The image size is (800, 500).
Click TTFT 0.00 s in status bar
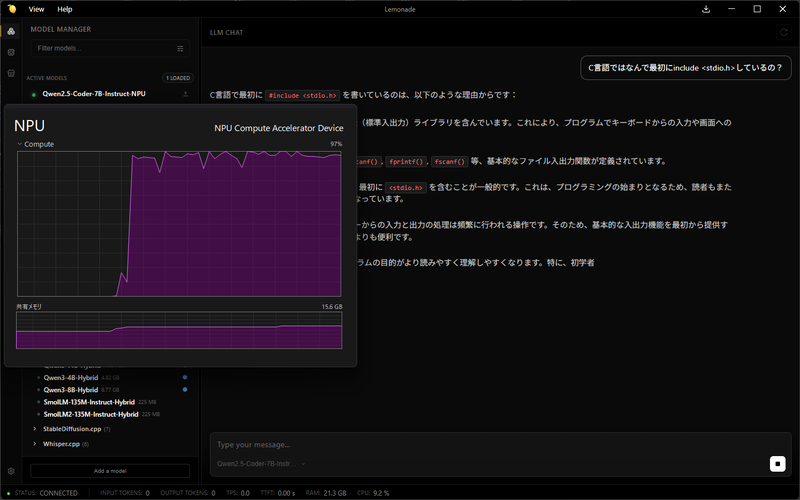pyautogui.click(x=278, y=493)
